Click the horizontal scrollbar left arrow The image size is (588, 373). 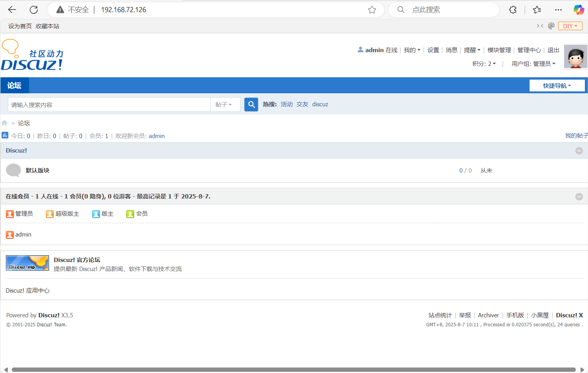point(5,369)
